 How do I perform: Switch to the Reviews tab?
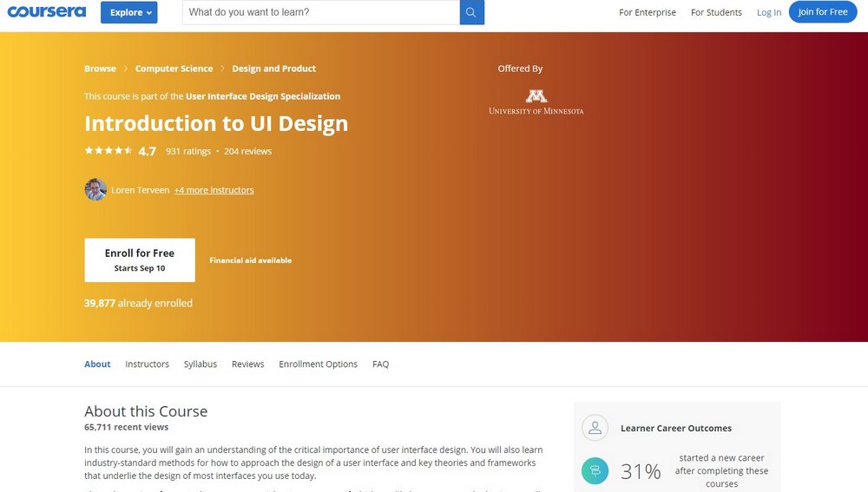click(247, 364)
